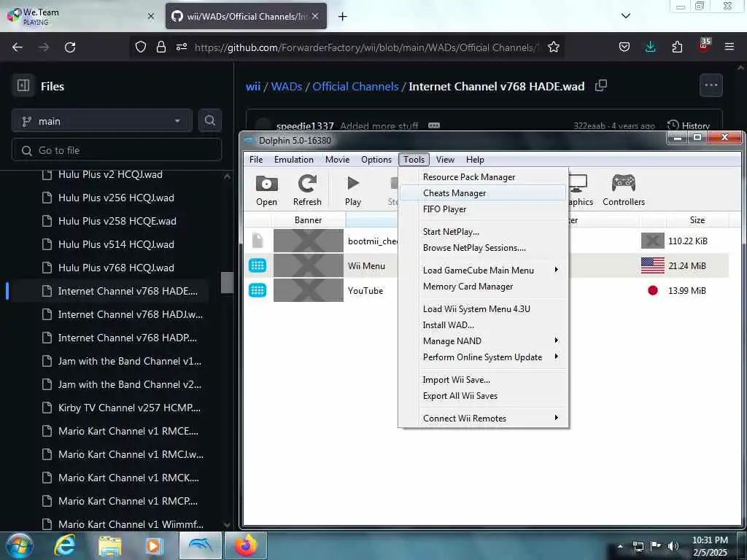
Task: Follow the wii breadcrumb link
Action: 253,86
